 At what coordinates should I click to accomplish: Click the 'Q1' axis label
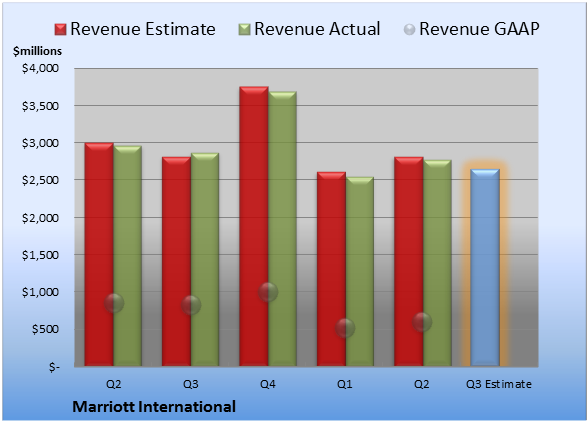click(345, 384)
